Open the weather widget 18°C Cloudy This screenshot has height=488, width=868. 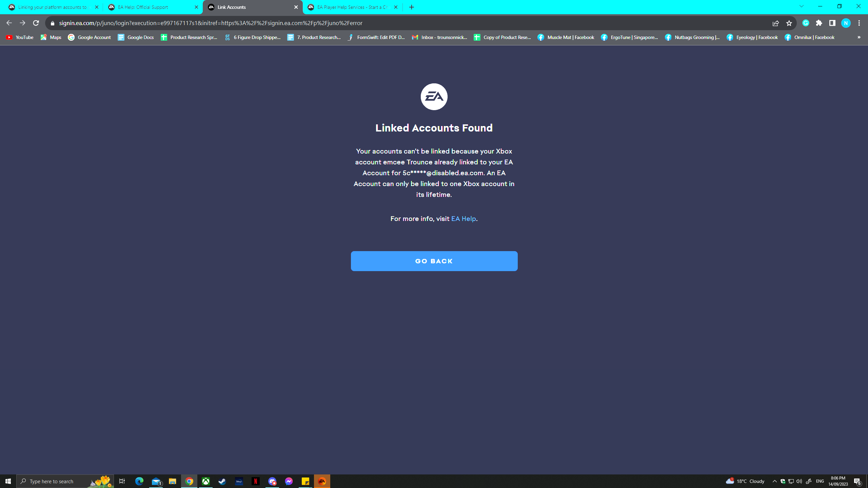[745, 481]
